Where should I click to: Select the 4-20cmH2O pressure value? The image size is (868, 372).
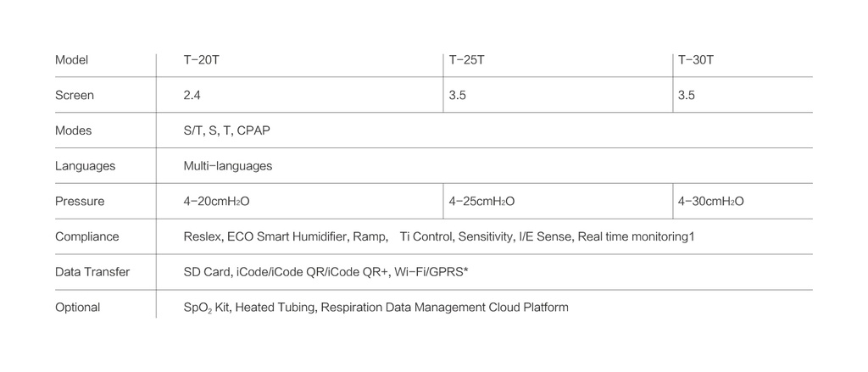(216, 202)
